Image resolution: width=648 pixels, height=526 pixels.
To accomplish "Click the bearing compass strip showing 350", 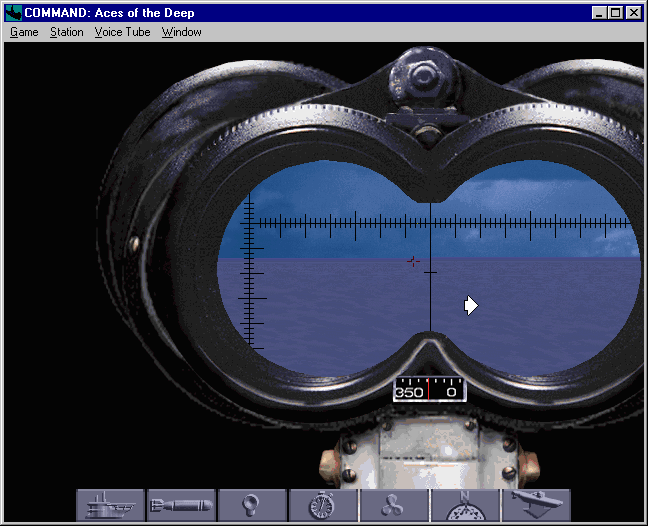I will (429, 389).
